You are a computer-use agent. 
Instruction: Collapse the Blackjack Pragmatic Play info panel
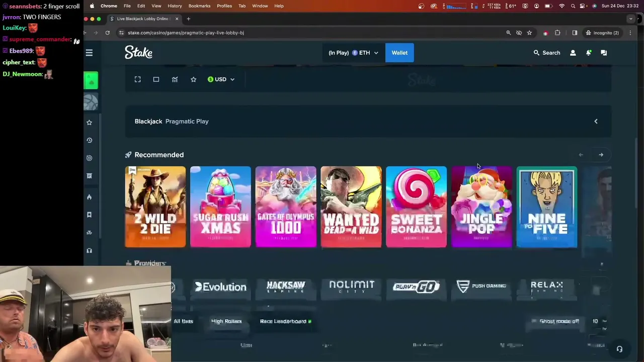point(596,121)
